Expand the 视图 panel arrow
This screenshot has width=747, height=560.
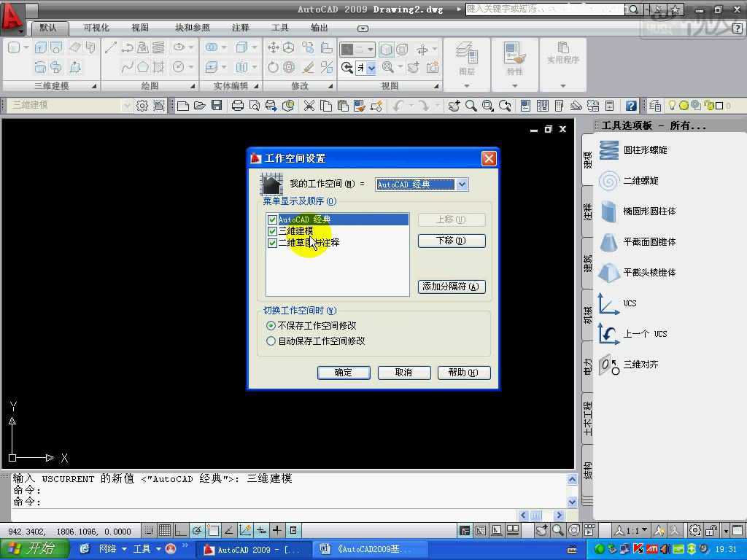click(436, 86)
